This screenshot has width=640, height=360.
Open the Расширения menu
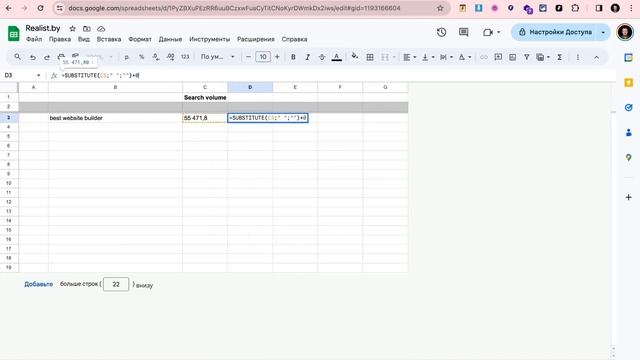[x=256, y=39]
